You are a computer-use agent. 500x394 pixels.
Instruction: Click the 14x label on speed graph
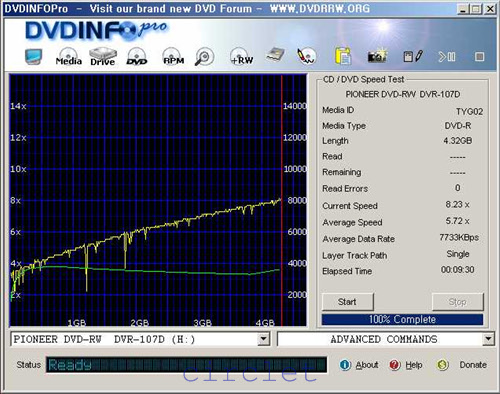point(18,106)
